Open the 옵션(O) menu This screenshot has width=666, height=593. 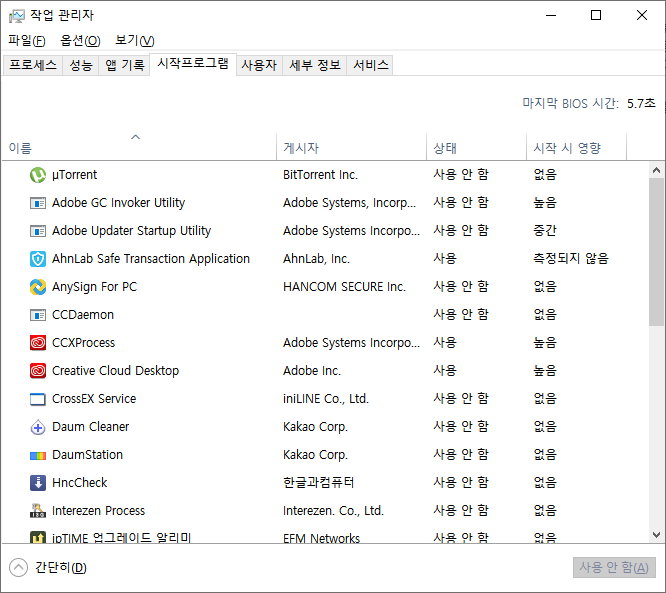pos(80,40)
